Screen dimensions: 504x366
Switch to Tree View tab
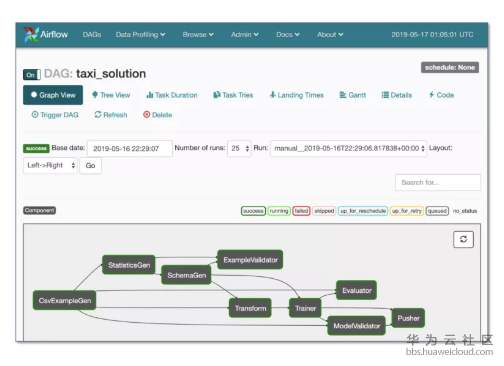point(111,95)
